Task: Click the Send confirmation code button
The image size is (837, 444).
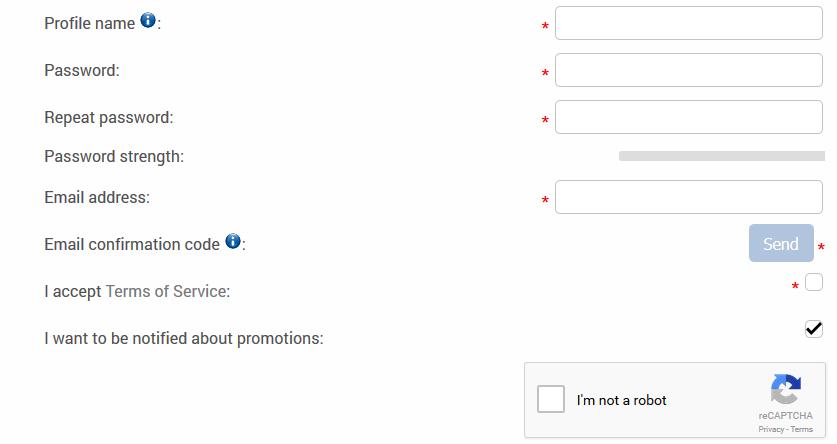Action: (781, 243)
